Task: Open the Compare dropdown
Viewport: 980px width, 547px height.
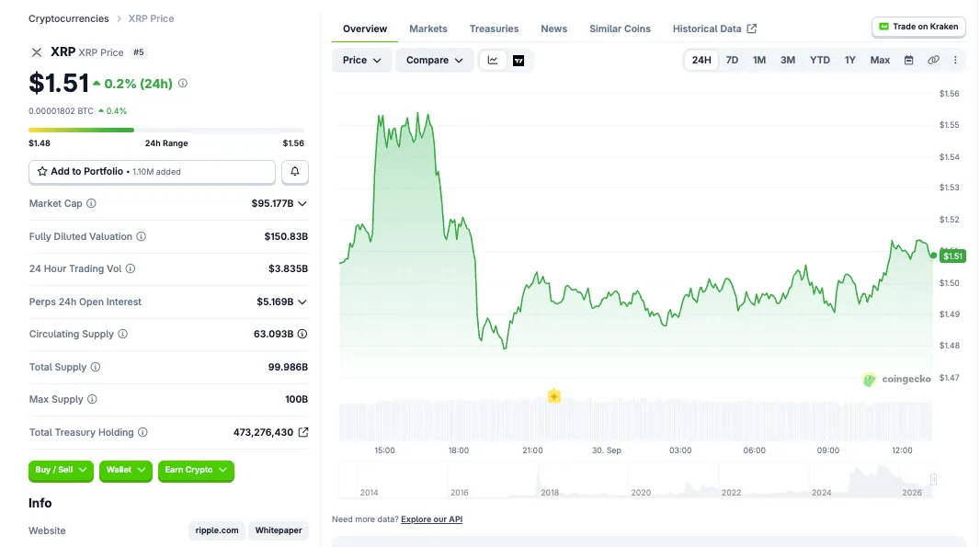Action: (434, 60)
